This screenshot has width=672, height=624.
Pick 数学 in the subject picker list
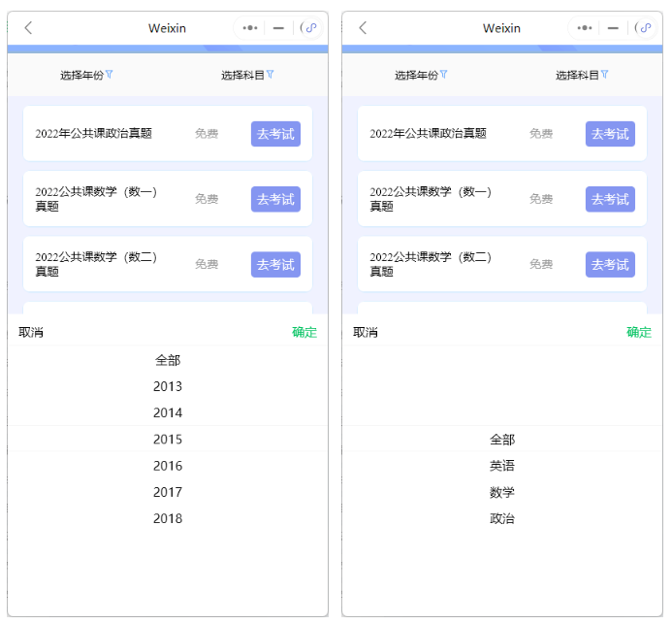pyautogui.click(x=502, y=492)
